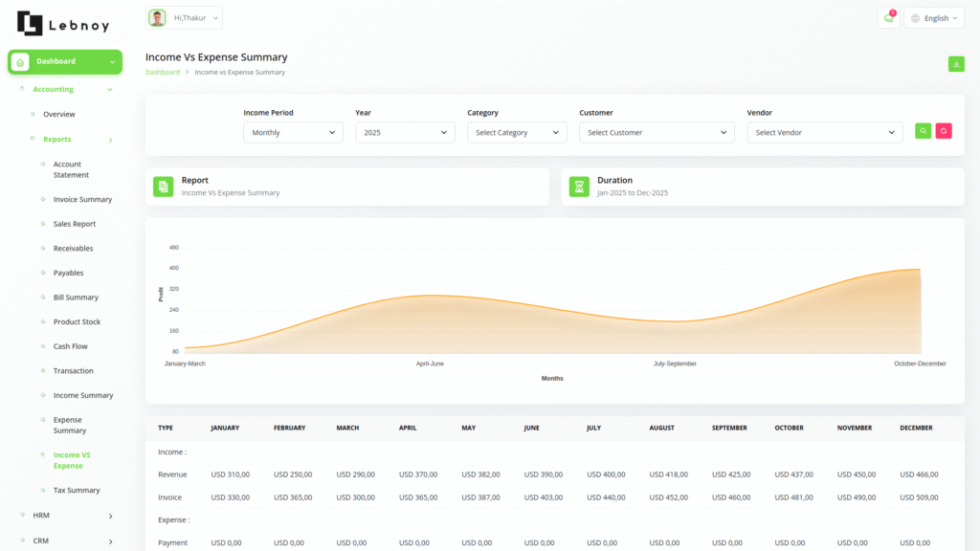This screenshot has height=551, width=980.
Task: Click the Duration hourglass icon
Action: (x=579, y=187)
